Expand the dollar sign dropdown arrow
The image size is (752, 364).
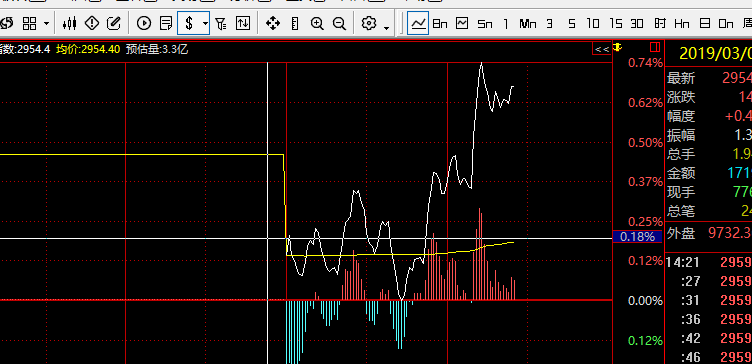pos(205,23)
